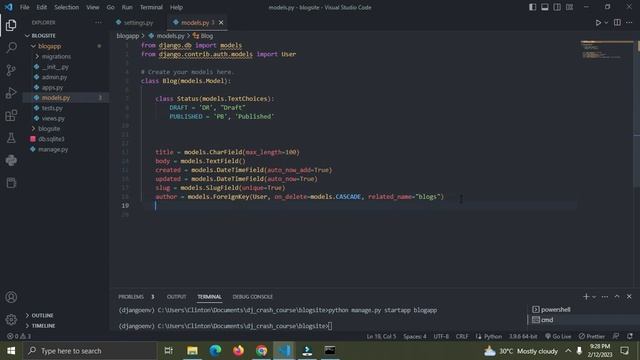Select db.sqlite3 file
The image size is (640, 360).
tap(65, 139)
